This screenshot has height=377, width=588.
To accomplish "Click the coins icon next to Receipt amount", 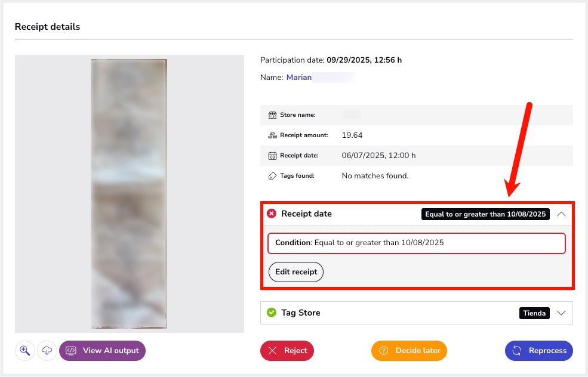I will 272,135.
